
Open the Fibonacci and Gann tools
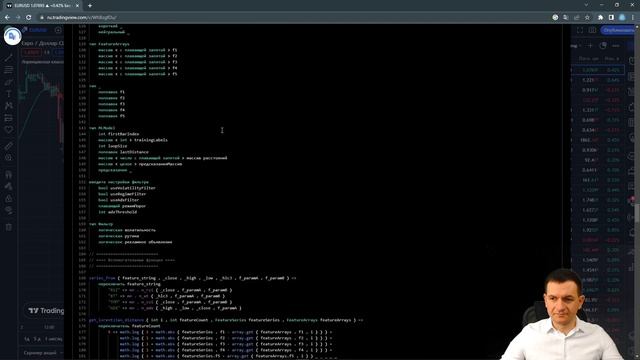(x=9, y=70)
